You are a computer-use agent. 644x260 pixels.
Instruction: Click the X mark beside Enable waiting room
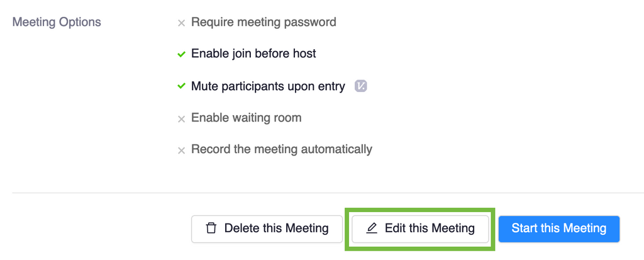[x=181, y=118]
